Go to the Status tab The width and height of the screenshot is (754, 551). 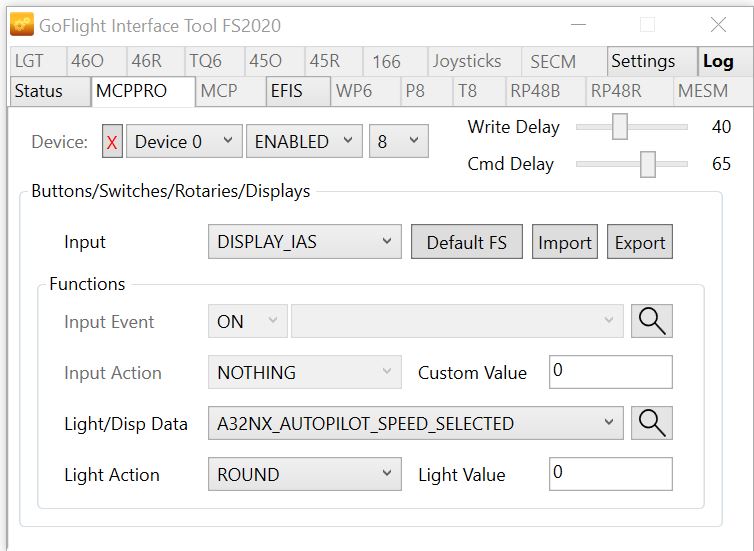(x=39, y=91)
